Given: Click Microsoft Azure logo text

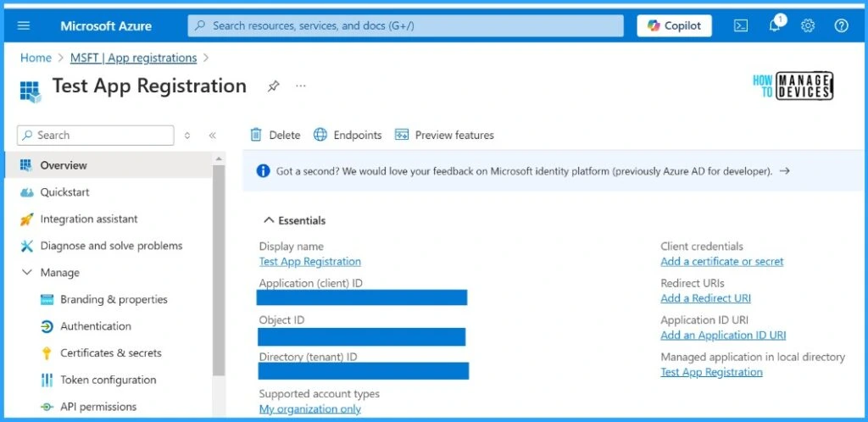Looking at the screenshot, I should 106,26.
